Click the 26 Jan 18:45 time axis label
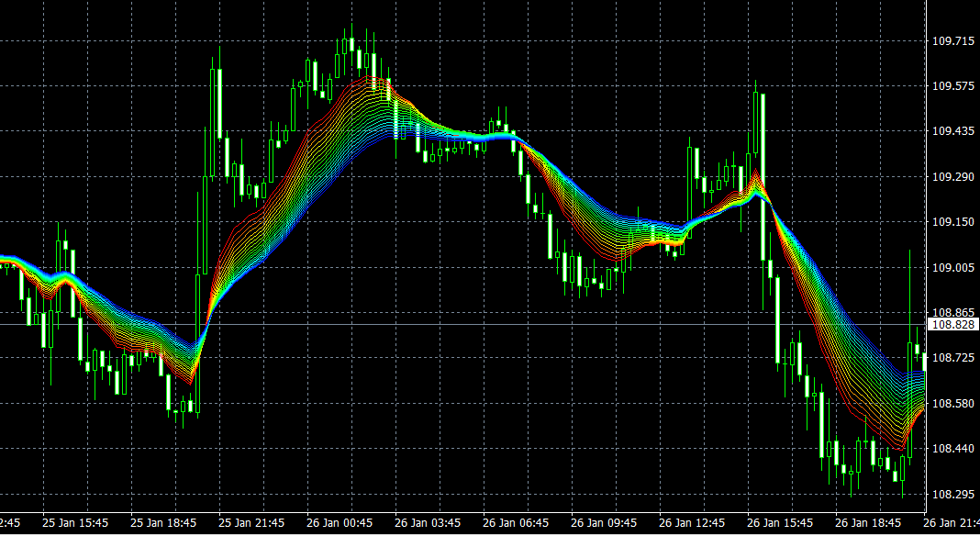 [x=869, y=522]
